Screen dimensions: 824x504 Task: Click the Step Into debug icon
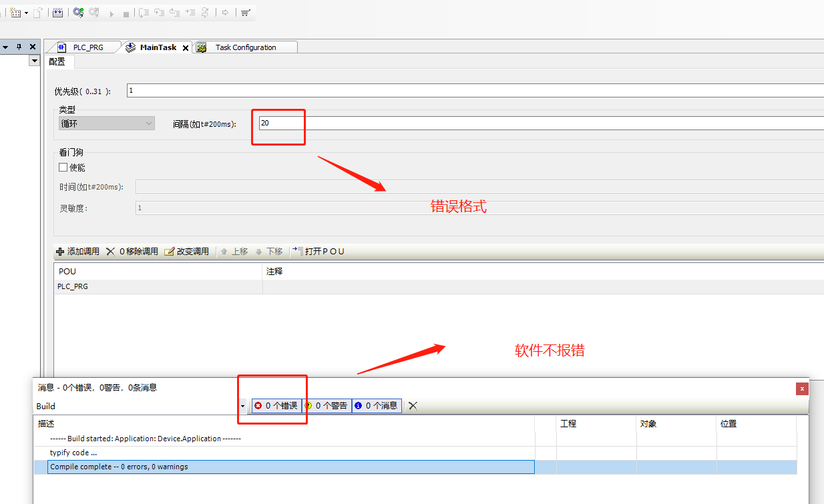click(x=159, y=12)
